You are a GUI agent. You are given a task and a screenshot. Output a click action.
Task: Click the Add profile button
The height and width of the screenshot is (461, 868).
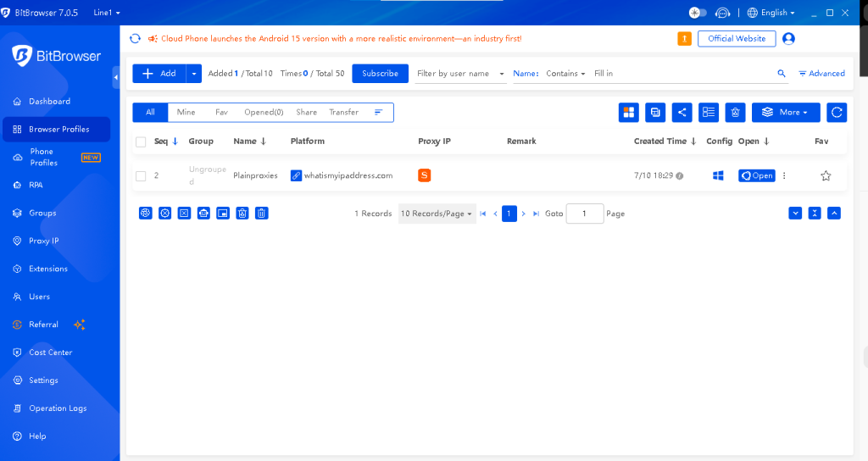(159, 74)
